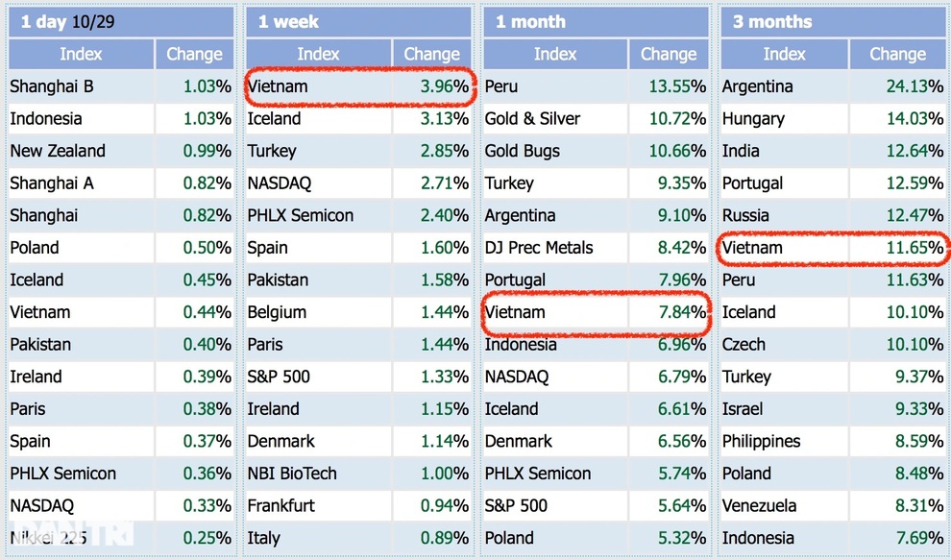951x560 pixels.
Task: Click the 8.31% change for Venezuela
Action: (x=920, y=505)
